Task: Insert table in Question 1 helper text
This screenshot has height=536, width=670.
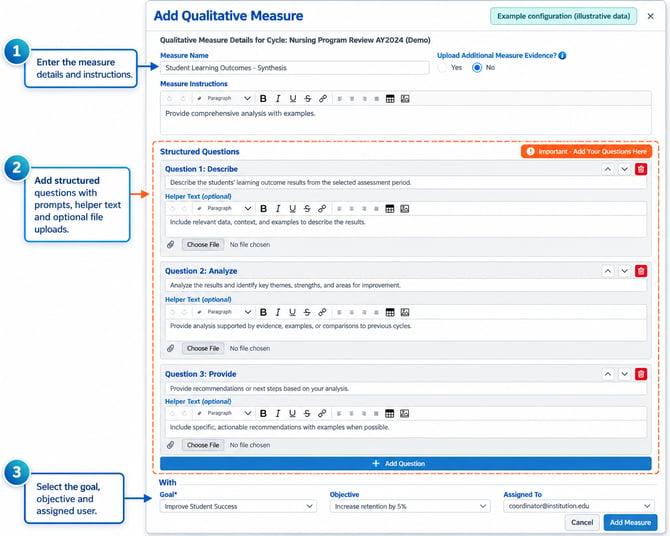Action: 389,209
